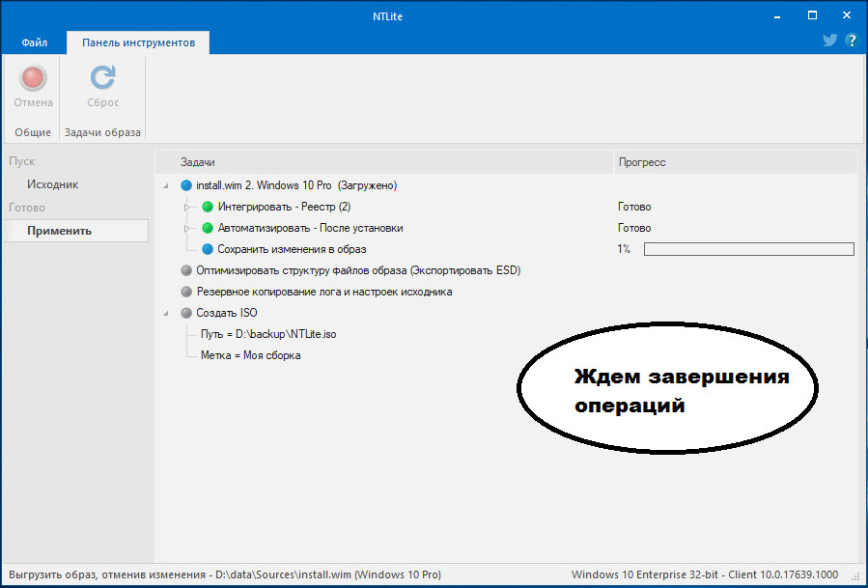
Task: Click gray dot beside Создать ISO
Action: [186, 313]
